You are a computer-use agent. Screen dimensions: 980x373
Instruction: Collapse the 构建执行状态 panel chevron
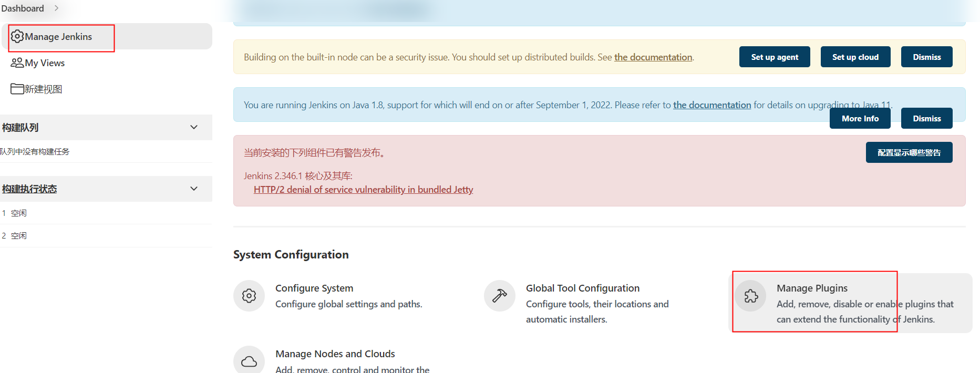click(x=194, y=189)
